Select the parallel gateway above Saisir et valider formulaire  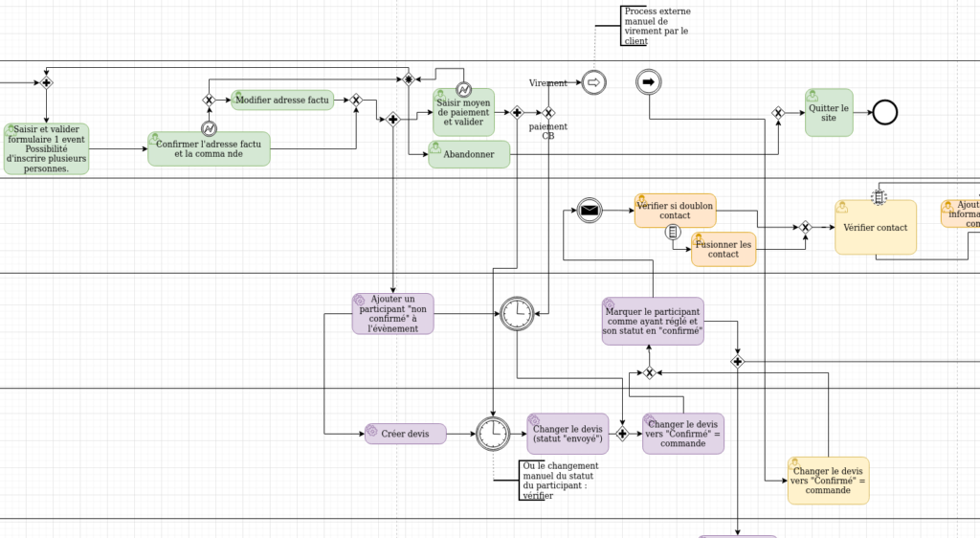(46, 82)
